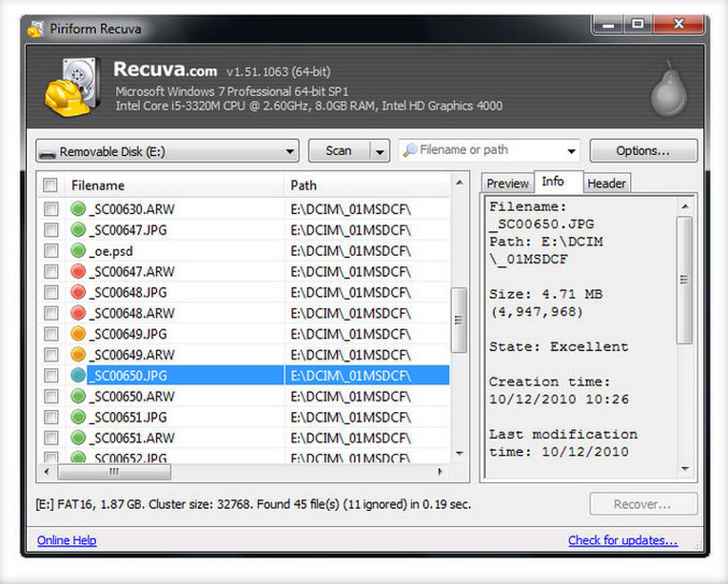
Task: Check the box for _SC00647.ARW
Action: (x=50, y=271)
